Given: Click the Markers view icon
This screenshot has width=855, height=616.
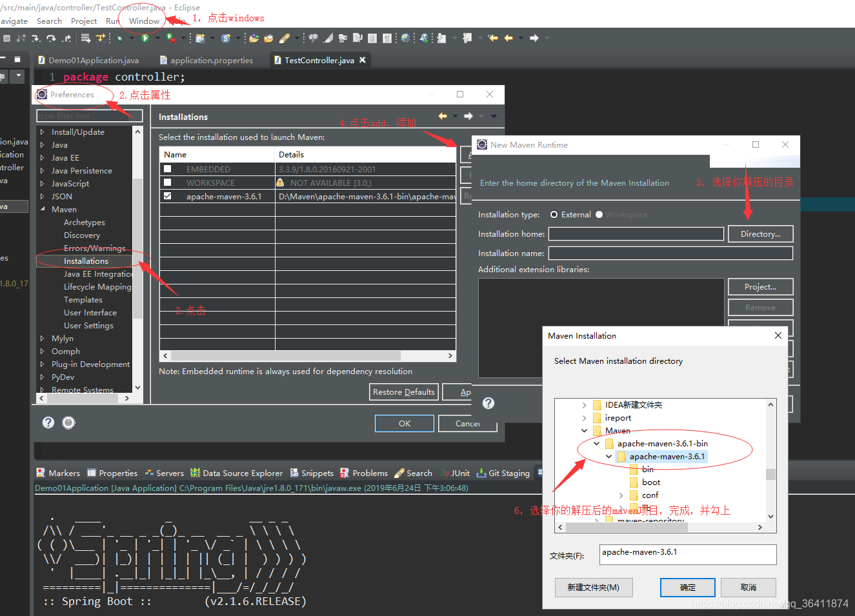Looking at the screenshot, I should coord(41,473).
